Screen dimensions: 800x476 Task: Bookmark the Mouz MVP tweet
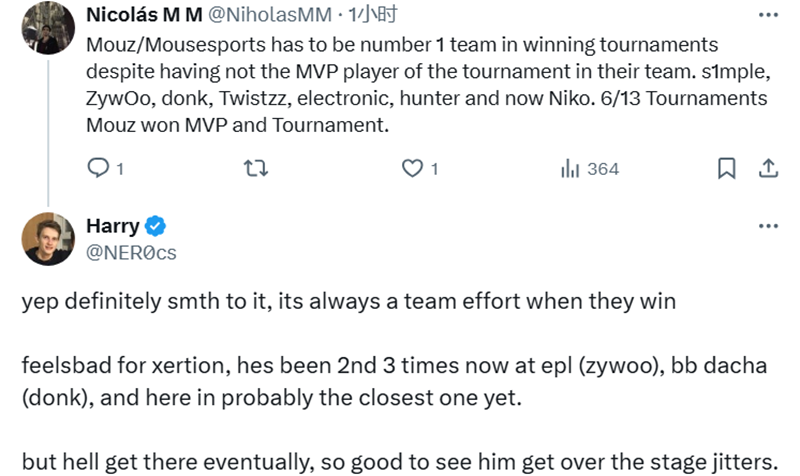coord(728,169)
